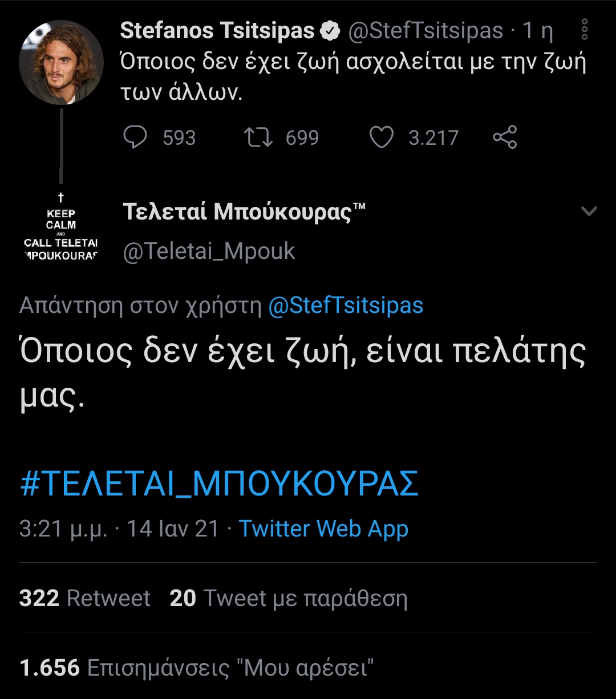Open the three-dot menu on the first tweet
Screen dimensions: 616x699
[584, 30]
